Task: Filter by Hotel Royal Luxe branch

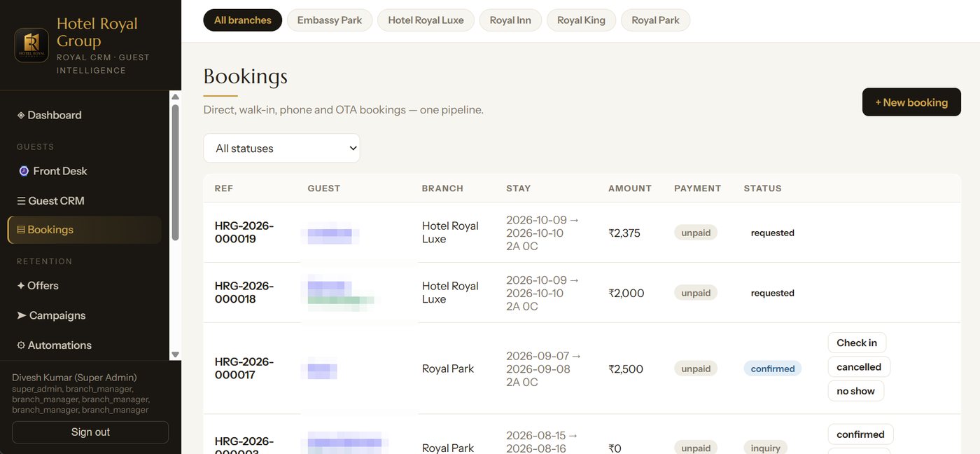Action: [x=426, y=20]
